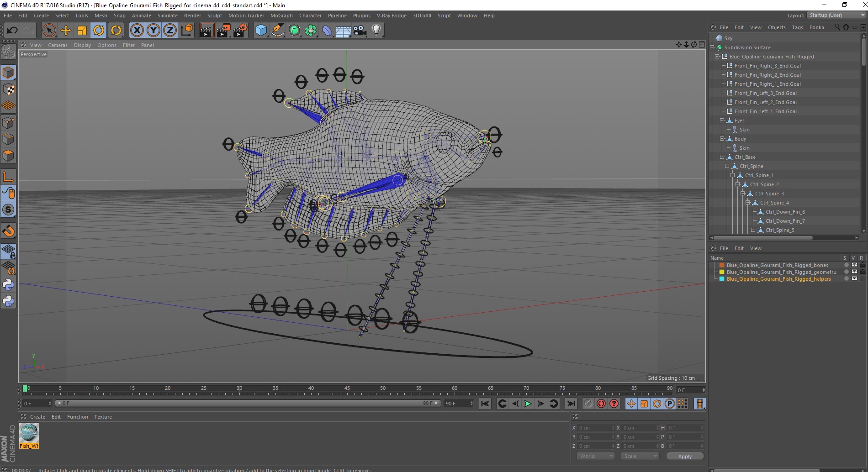868x472 pixels.
Task: Collapse the Body object node
Action: (722, 139)
